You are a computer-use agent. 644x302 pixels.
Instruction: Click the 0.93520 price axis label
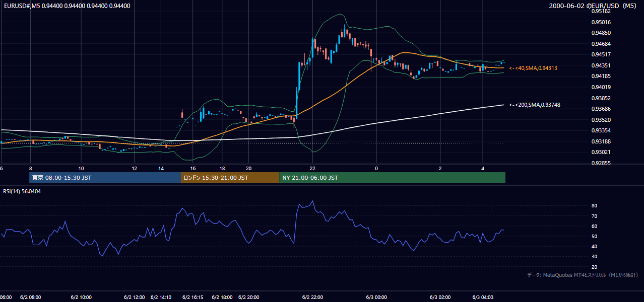[601, 120]
